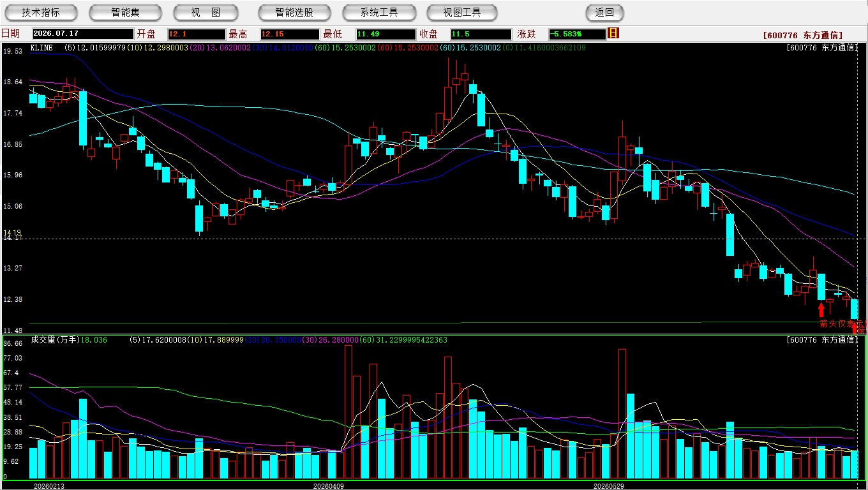Viewport: 868px width, 490px height.
Task: Click the 20260409 date axis label
Action: click(329, 486)
